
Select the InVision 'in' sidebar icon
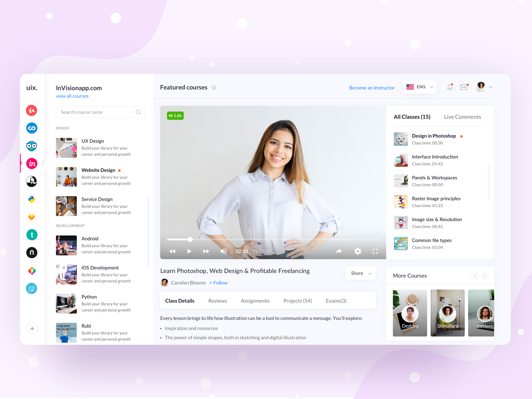click(32, 164)
